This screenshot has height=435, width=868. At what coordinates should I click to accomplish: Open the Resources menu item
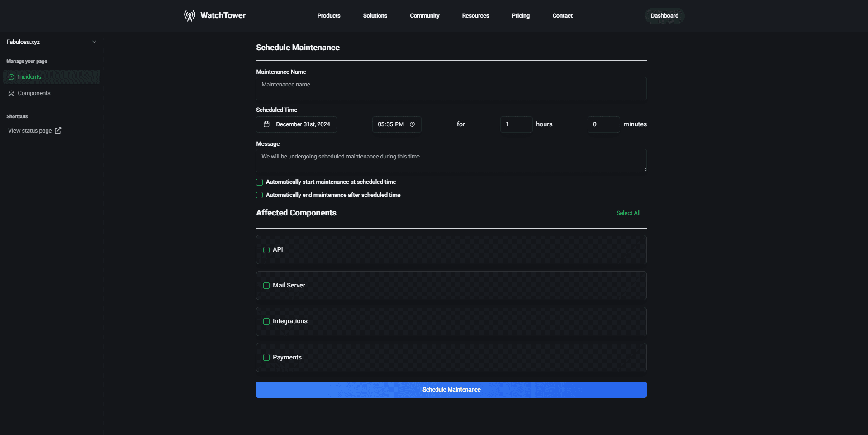coord(475,15)
